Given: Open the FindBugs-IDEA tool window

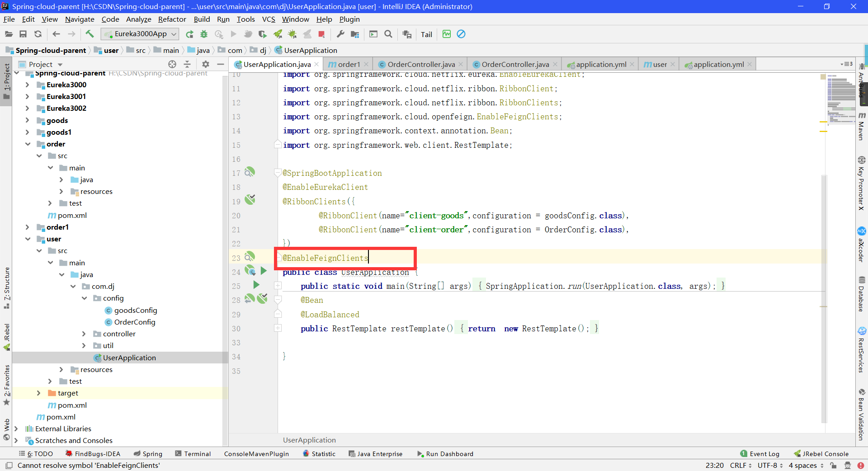Looking at the screenshot, I should point(93,454).
